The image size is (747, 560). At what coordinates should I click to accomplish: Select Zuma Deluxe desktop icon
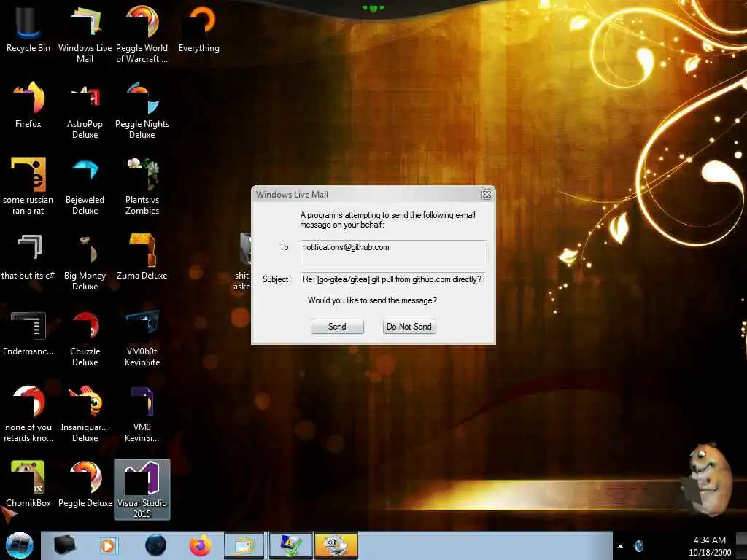click(142, 256)
